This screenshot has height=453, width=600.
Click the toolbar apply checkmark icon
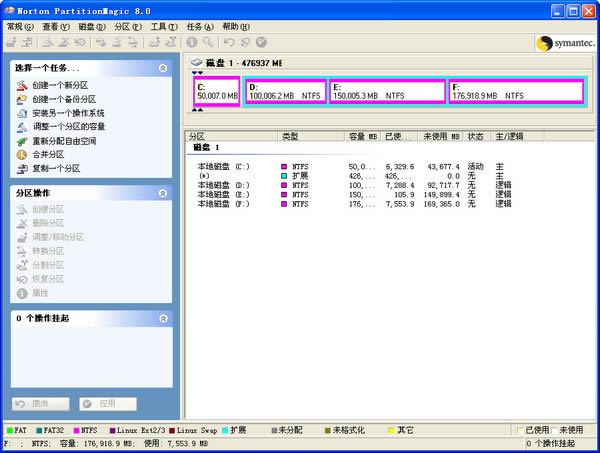pyautogui.click(x=261, y=42)
